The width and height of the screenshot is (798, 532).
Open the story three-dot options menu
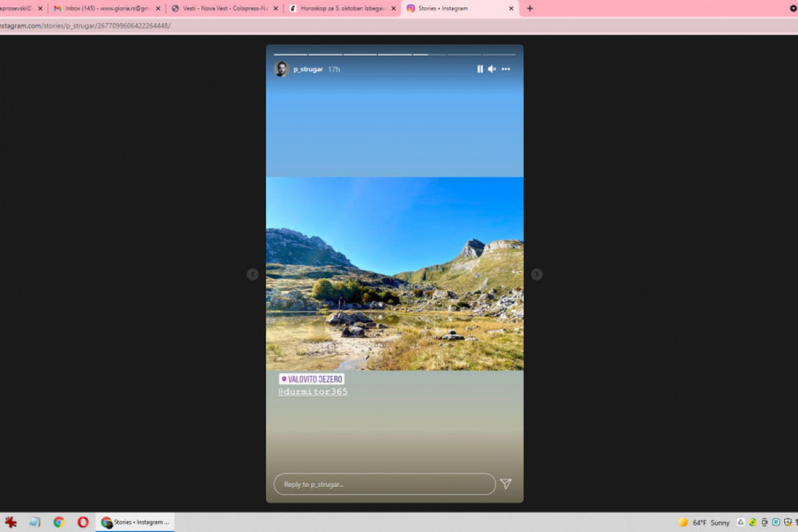(x=506, y=69)
